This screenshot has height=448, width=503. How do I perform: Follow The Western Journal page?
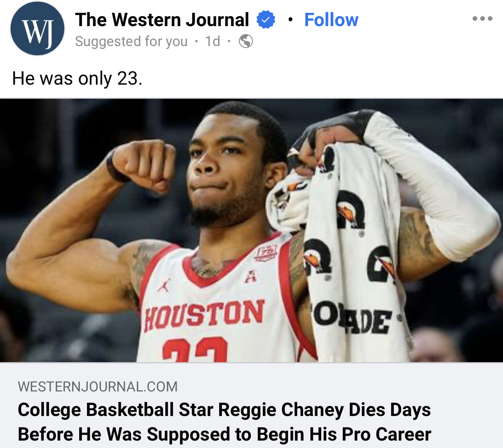tap(331, 20)
